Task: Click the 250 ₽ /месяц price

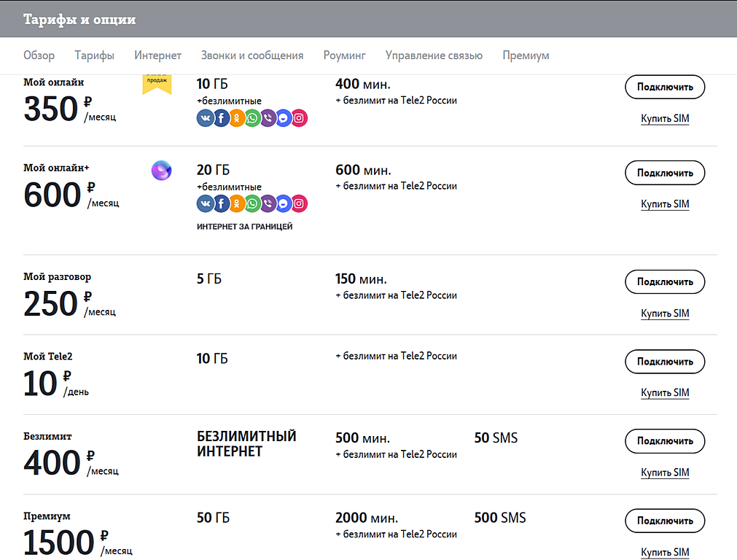Action: [x=69, y=304]
